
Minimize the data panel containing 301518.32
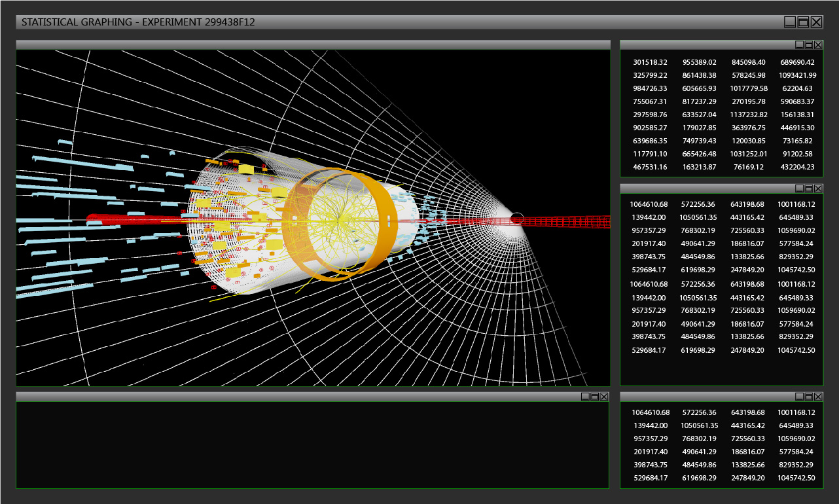pyautogui.click(x=799, y=45)
